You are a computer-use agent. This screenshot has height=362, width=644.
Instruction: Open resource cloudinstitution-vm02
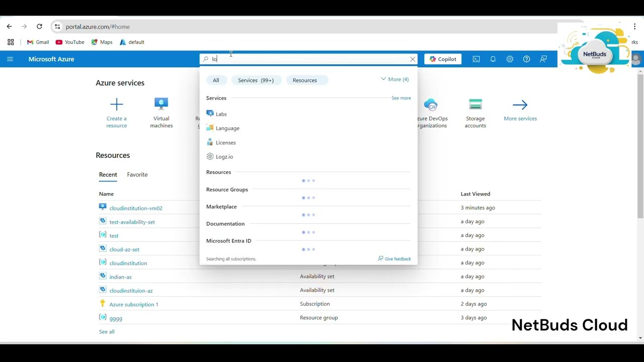tap(136, 208)
